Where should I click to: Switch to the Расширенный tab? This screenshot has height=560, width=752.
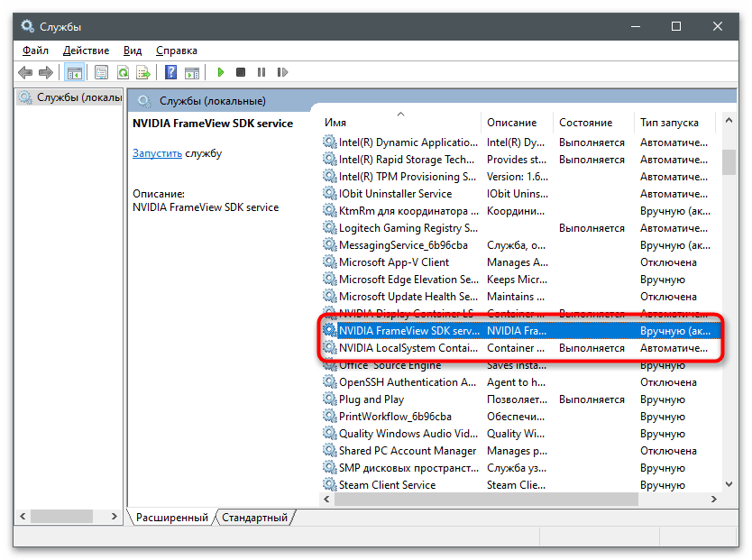(x=171, y=518)
